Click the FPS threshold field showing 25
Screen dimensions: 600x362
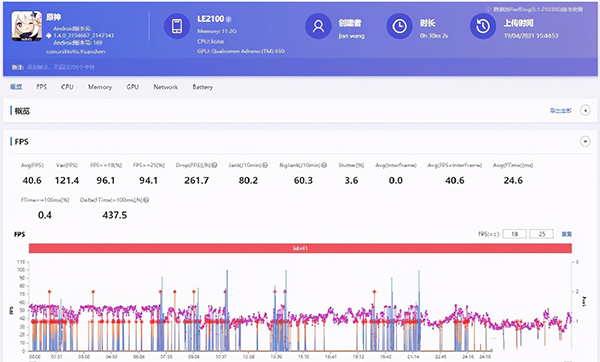[541, 234]
